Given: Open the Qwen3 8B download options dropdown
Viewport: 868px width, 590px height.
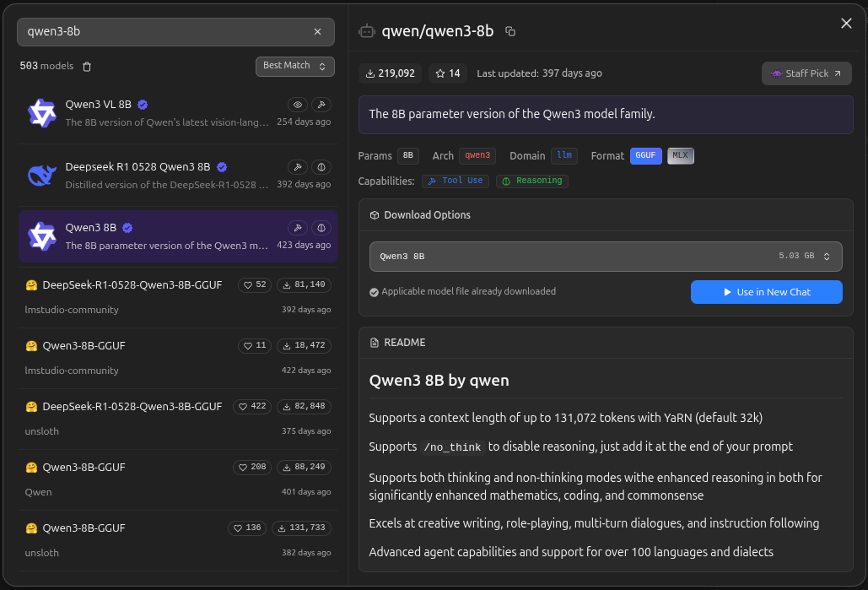Looking at the screenshot, I should pos(606,257).
